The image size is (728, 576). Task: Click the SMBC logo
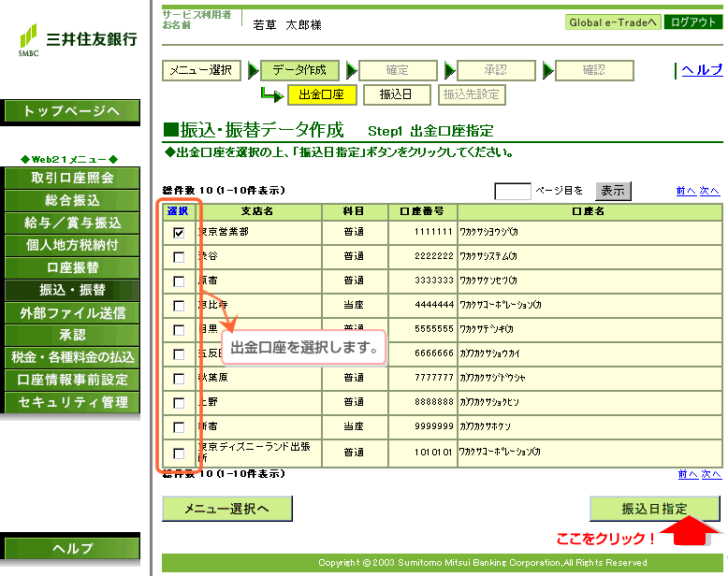[78, 40]
